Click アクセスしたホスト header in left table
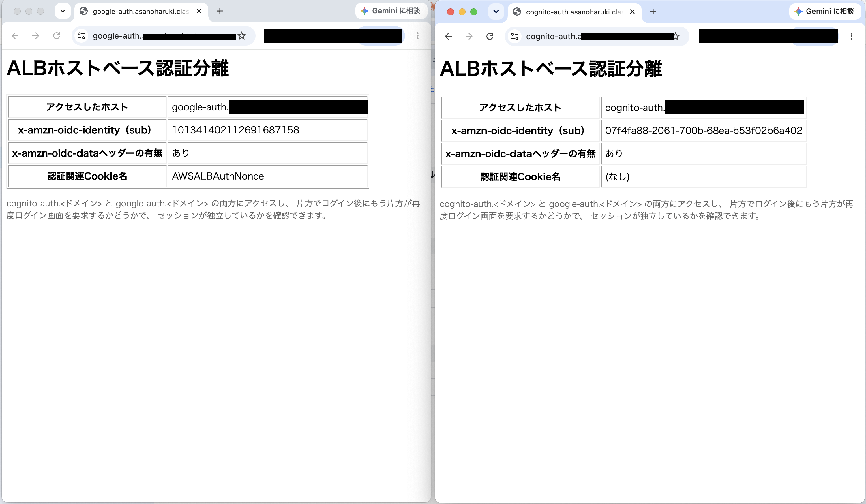 click(87, 107)
